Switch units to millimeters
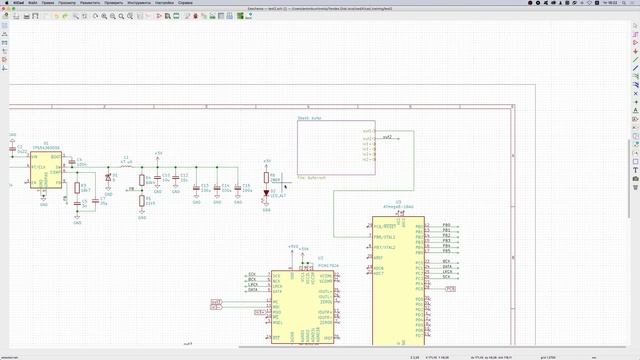The height and width of the screenshot is (360, 640). click(x=4, y=43)
